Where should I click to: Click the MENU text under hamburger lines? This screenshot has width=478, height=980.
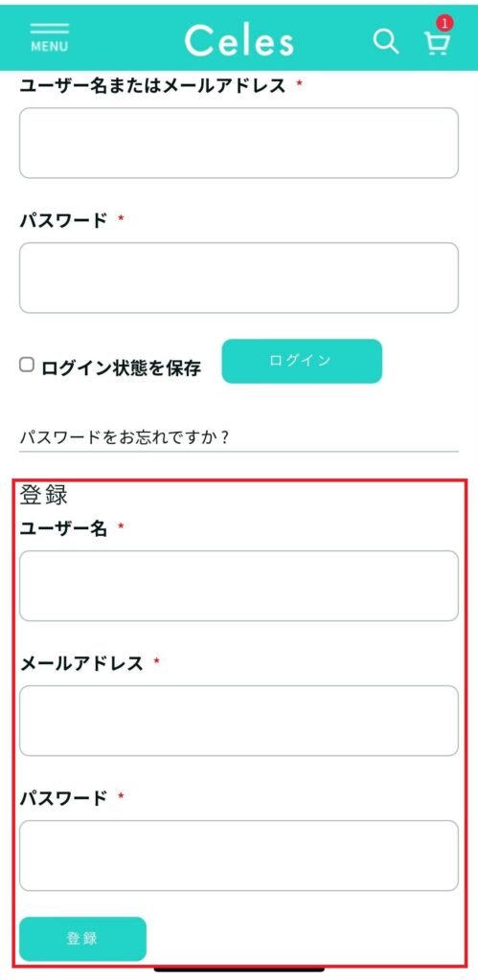click(50, 47)
